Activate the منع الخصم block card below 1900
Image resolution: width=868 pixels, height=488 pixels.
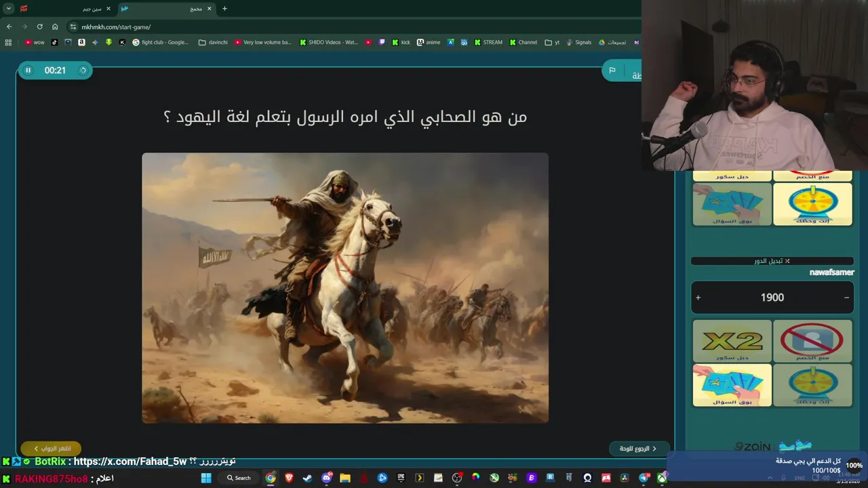click(x=812, y=341)
